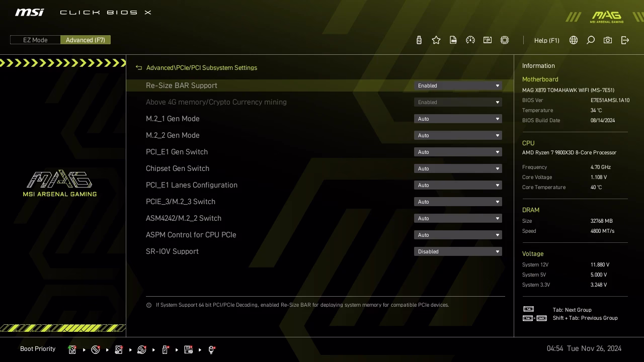Image resolution: width=644 pixels, height=362 pixels.
Task: Open the M-Flash USB drive icon
Action: pyautogui.click(x=419, y=40)
